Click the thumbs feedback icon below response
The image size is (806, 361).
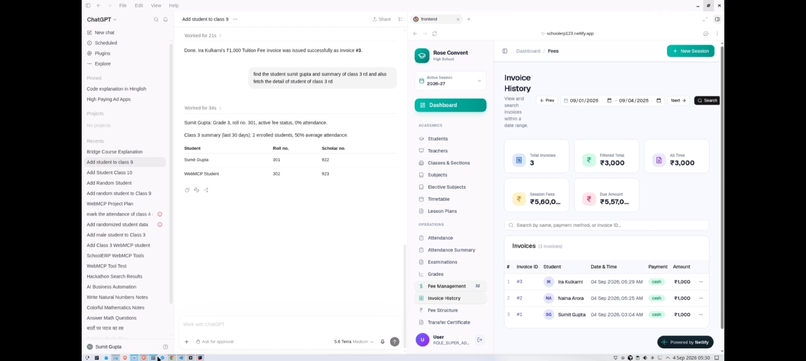click(x=196, y=190)
